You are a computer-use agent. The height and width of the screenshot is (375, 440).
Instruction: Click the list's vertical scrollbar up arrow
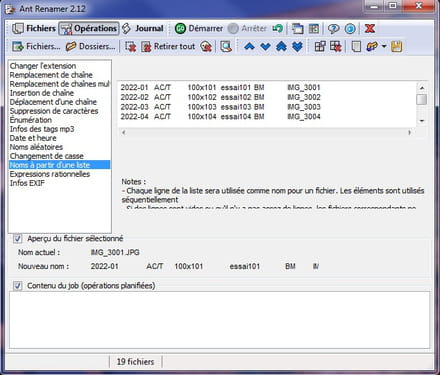pos(422,88)
